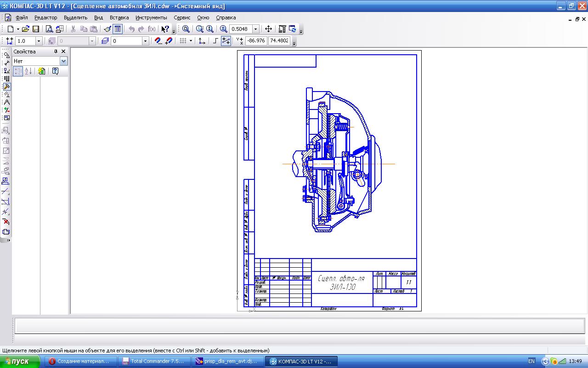Click the X coordinate field -86.976

pyautogui.click(x=256, y=41)
